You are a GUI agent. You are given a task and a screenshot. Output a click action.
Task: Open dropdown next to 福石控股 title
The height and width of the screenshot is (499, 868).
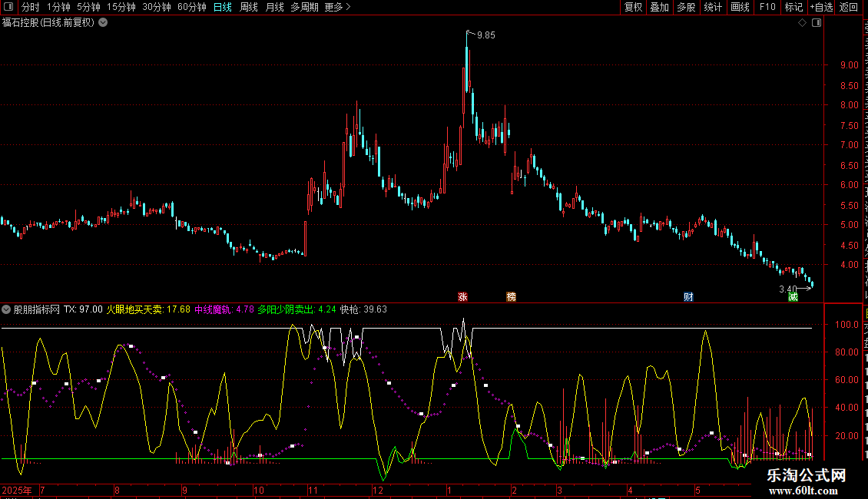point(103,23)
